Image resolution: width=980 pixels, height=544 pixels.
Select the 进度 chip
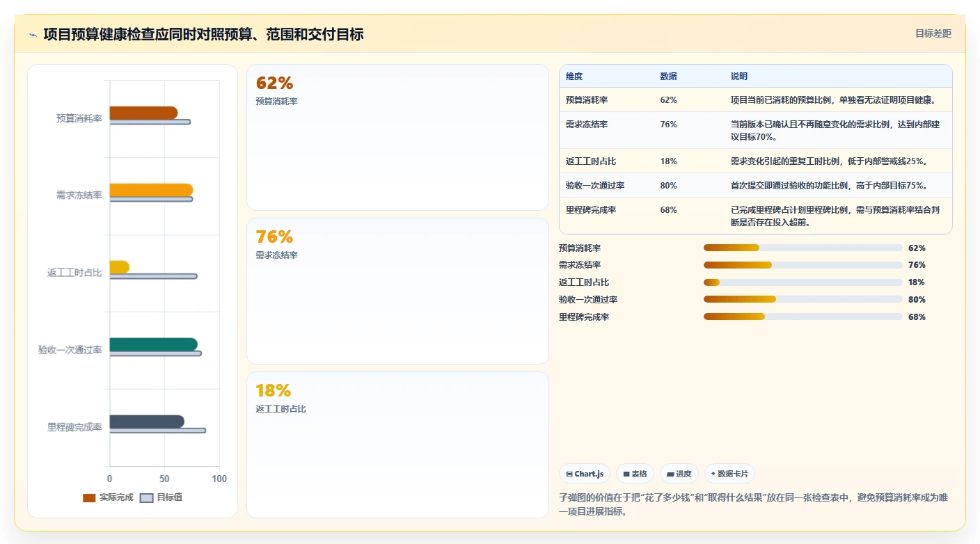coord(679,474)
